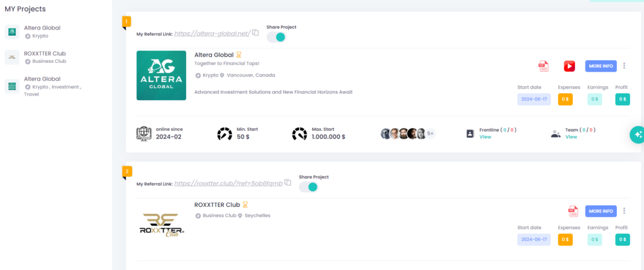Image resolution: width=644 pixels, height=270 pixels.
Task: Click Altera Global start date 2024-06-17
Action: point(534,99)
